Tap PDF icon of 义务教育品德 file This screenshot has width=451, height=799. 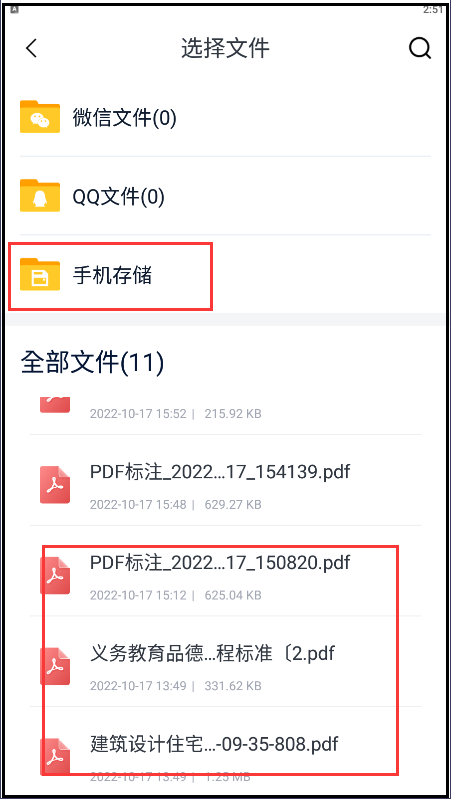(55, 667)
